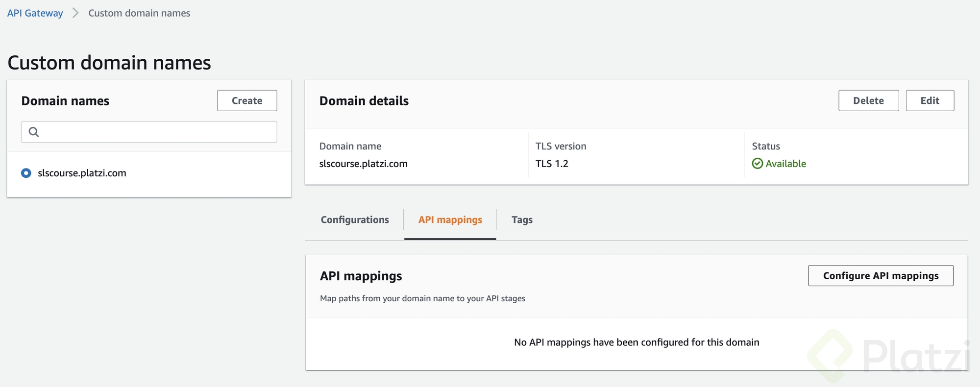Click the Domain details heading
Viewport: 980px width, 387px height.
(x=364, y=101)
